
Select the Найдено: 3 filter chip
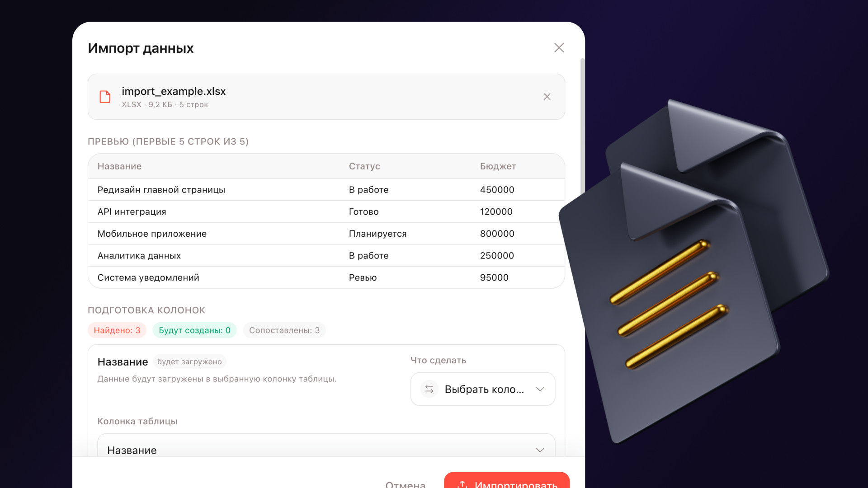[x=117, y=330]
